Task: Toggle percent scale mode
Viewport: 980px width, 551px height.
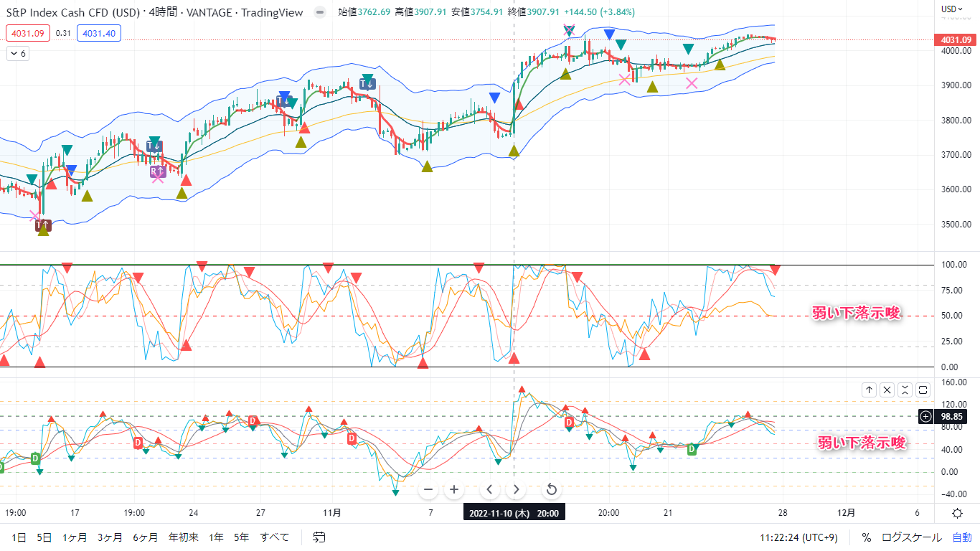Action: point(867,537)
